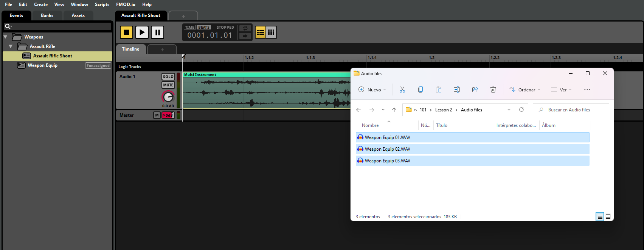This screenshot has width=644, height=250.
Task: Select the Assault Rifle Shoot editor tab
Action: (141, 15)
